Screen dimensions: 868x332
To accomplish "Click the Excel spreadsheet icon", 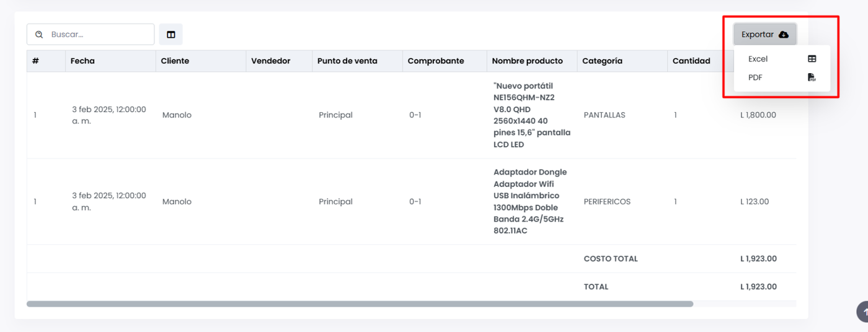I will coord(812,59).
